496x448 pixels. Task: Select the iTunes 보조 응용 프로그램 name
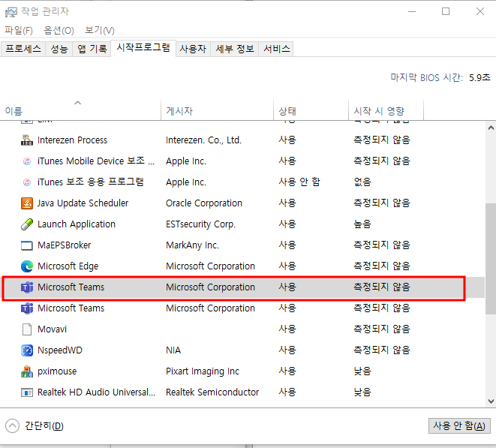[91, 182]
